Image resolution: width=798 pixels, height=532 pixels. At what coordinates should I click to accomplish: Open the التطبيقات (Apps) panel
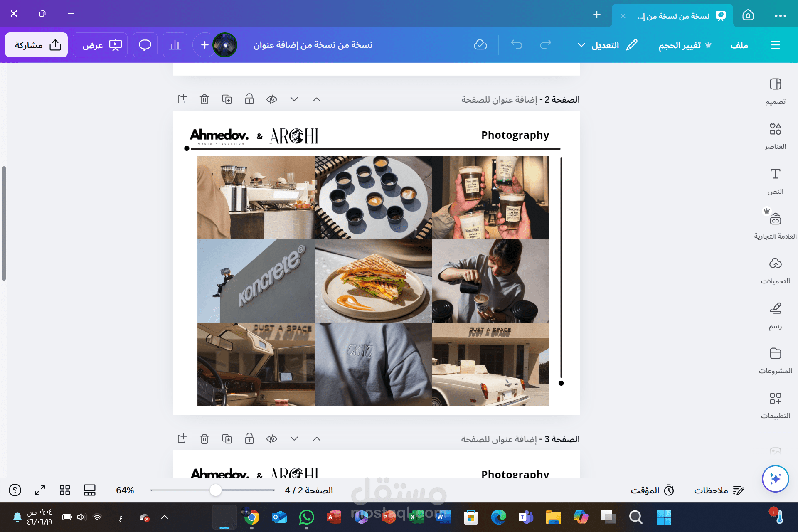tap(775, 406)
